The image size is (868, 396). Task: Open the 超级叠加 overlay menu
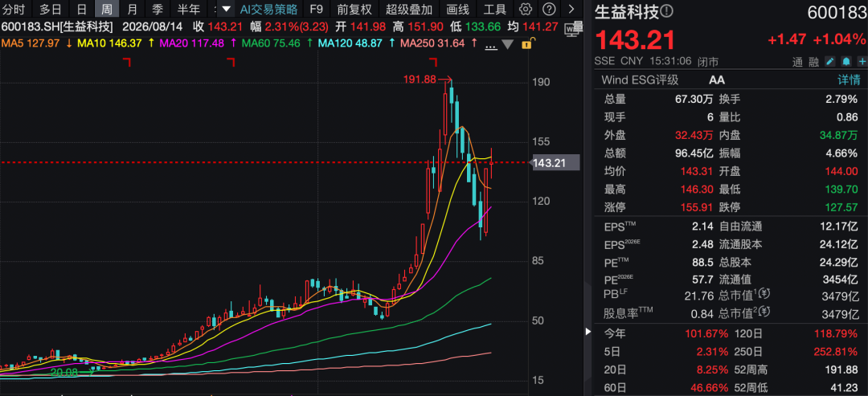pos(409,10)
